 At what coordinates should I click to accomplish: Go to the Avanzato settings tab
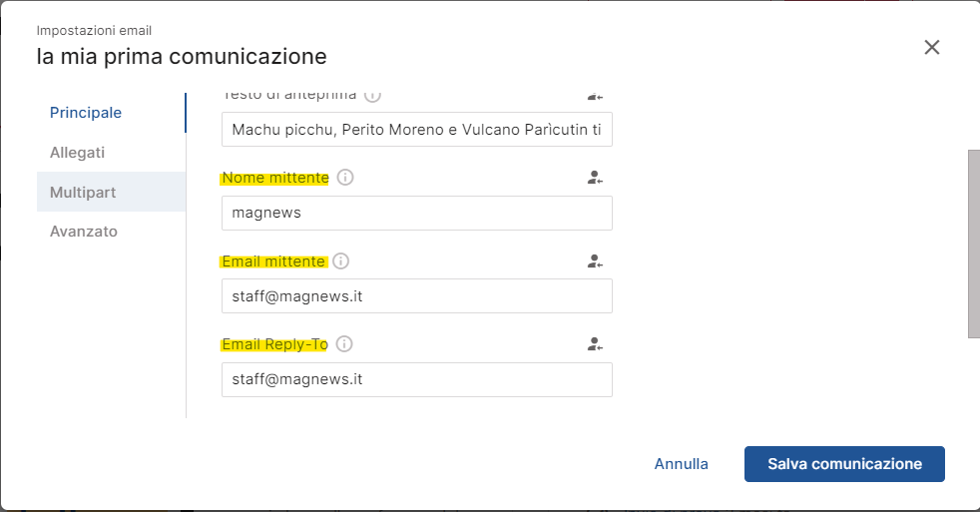click(84, 232)
